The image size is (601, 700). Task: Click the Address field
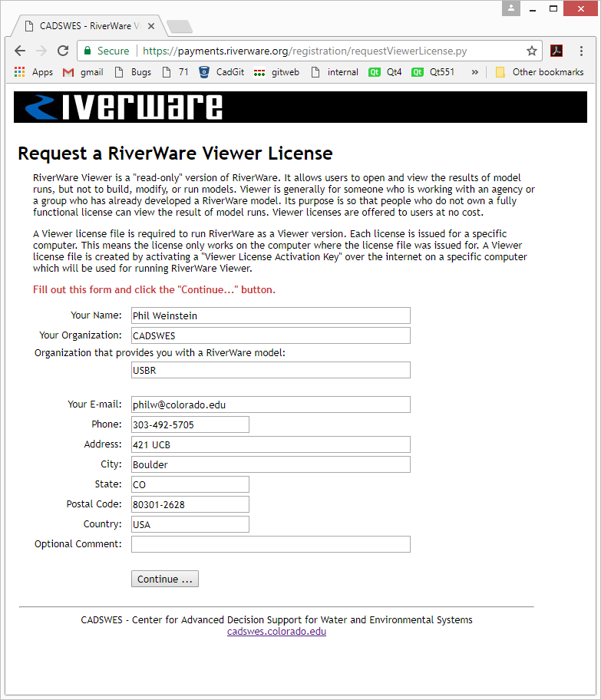click(271, 444)
